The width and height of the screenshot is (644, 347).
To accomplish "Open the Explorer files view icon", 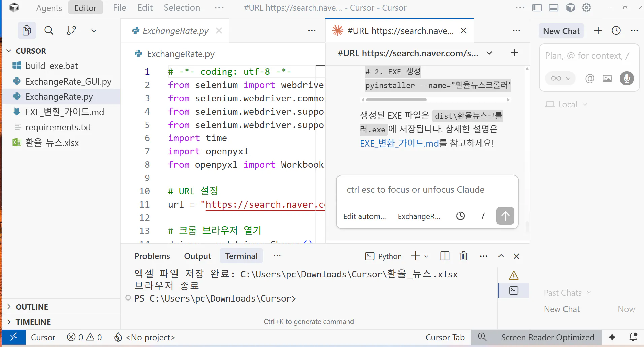I will click(27, 31).
